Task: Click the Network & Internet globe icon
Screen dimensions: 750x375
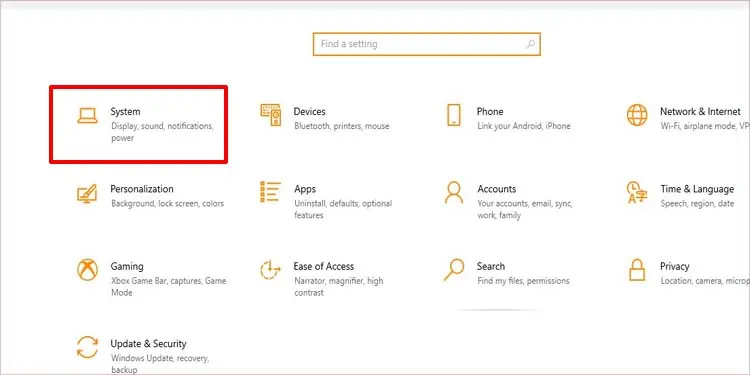Action: tap(637, 115)
